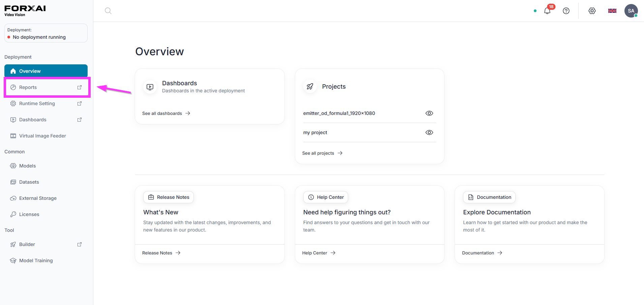Click the Projects card title
The image size is (644, 305).
(x=334, y=87)
